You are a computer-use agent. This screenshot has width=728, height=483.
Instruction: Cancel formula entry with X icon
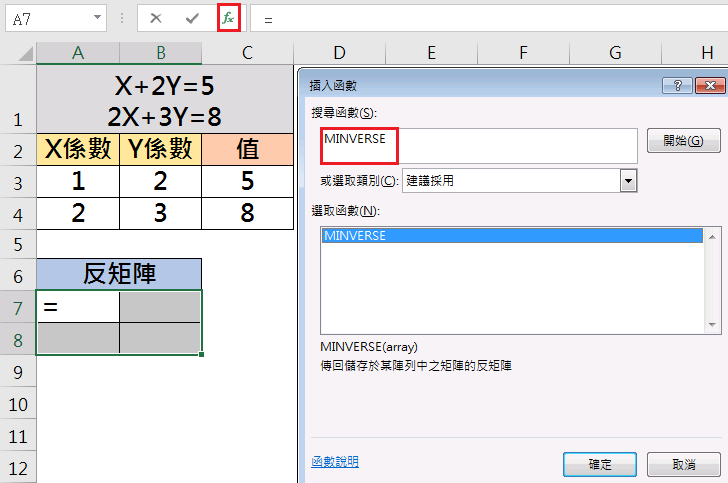156,19
